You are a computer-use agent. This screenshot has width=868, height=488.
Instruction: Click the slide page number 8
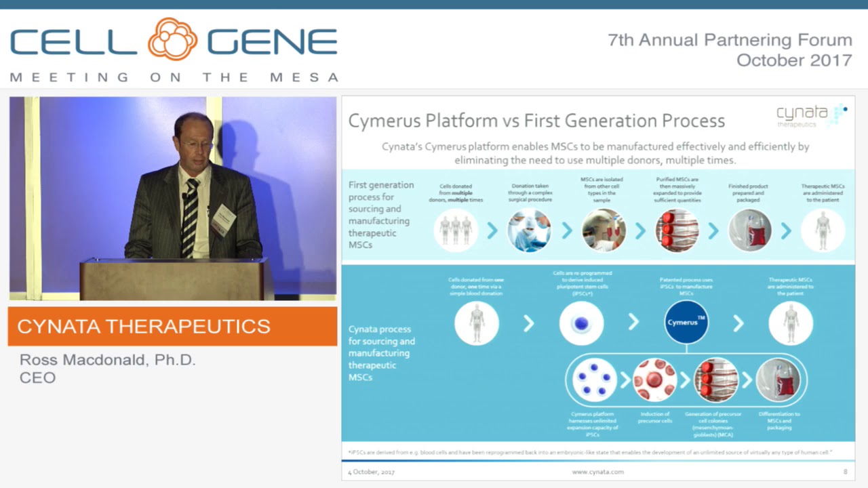tap(845, 472)
